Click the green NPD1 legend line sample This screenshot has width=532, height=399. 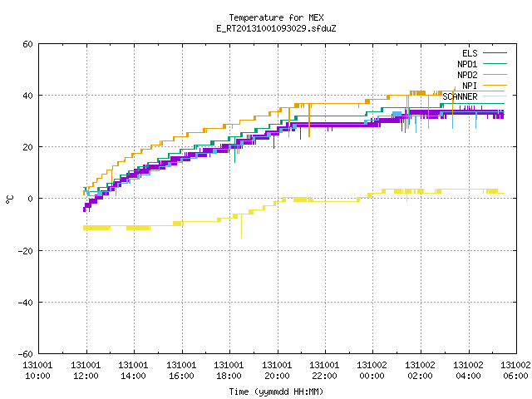tap(495, 63)
